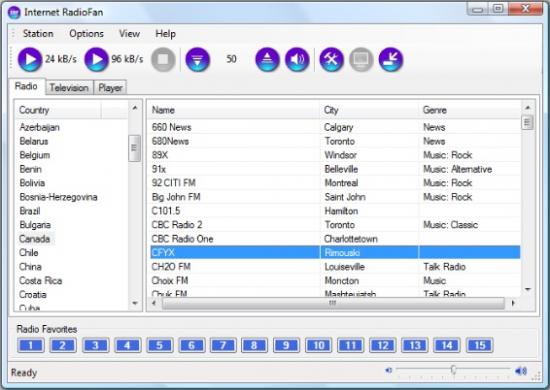Screen dimensions: 550x390
Task: Select the Radio tab
Action: coord(26,86)
